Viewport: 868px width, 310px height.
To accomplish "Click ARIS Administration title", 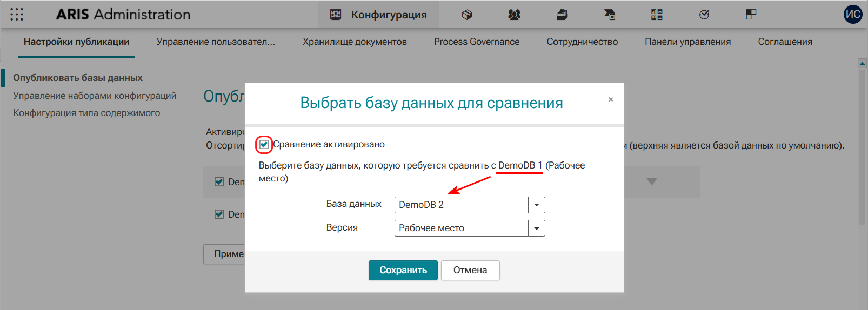I will coord(123,15).
